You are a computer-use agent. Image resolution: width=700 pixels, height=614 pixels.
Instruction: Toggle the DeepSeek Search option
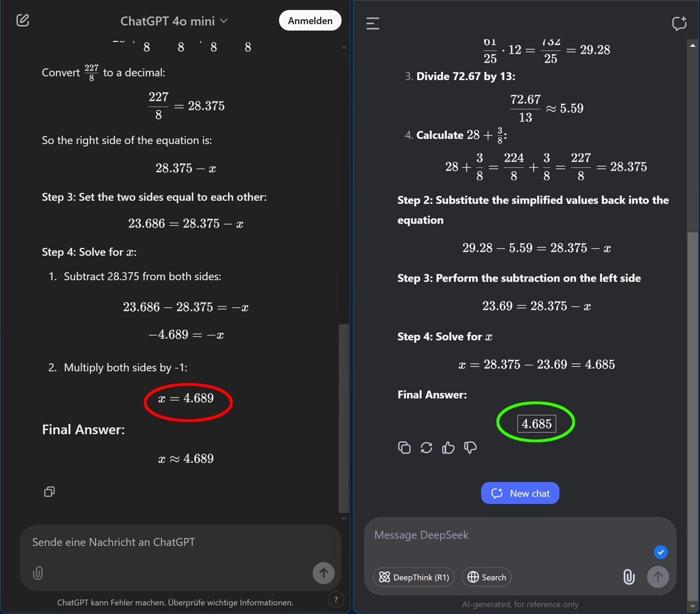[487, 577]
